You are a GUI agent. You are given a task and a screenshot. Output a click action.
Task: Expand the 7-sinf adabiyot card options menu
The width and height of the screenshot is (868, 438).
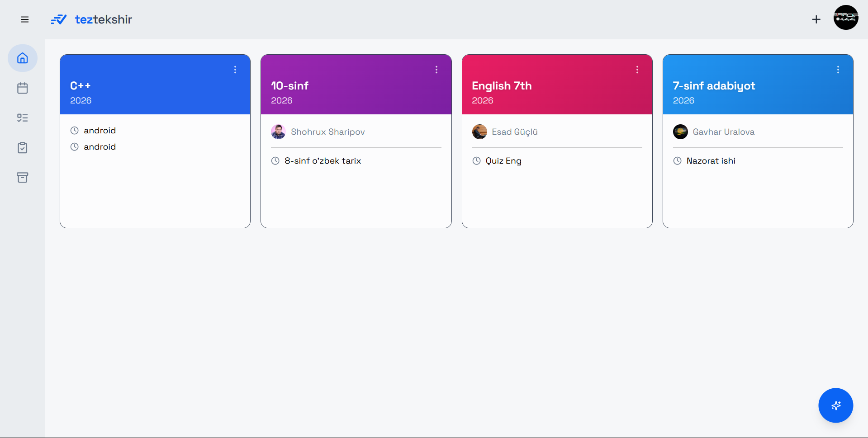pyautogui.click(x=838, y=70)
